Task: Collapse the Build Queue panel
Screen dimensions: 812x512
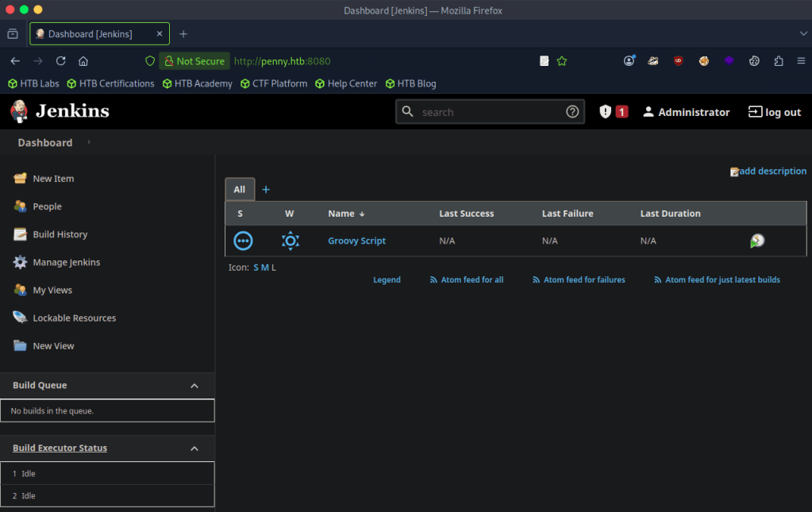Action: pos(194,386)
